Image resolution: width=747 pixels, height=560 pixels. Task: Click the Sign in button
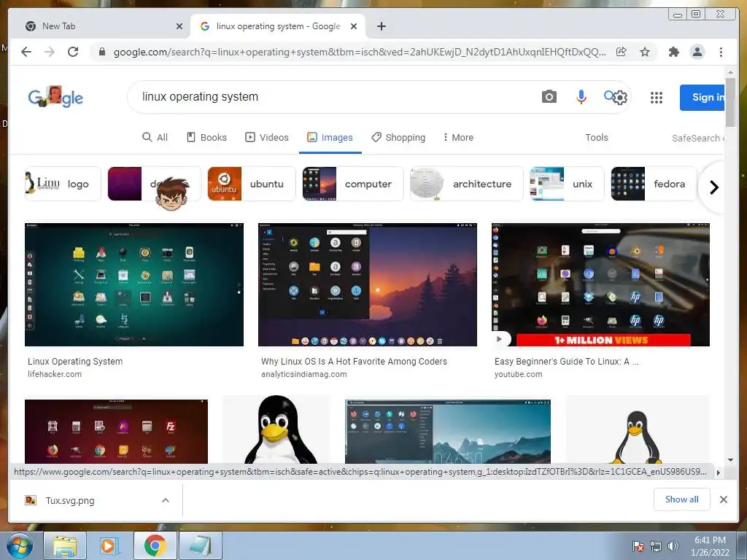tap(703, 97)
